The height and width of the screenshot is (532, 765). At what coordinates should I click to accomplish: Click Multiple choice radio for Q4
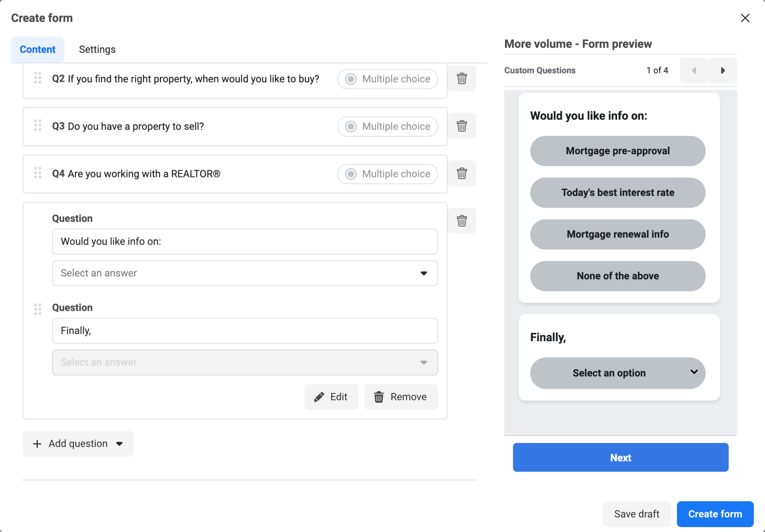coord(351,174)
